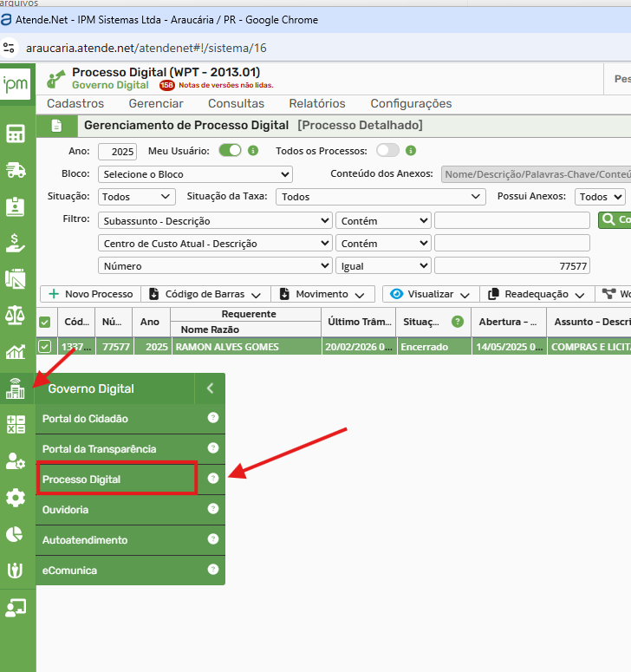Open the Centro de Custo Atual filter dropdown
Screen dimensions: 631x672
(215, 244)
